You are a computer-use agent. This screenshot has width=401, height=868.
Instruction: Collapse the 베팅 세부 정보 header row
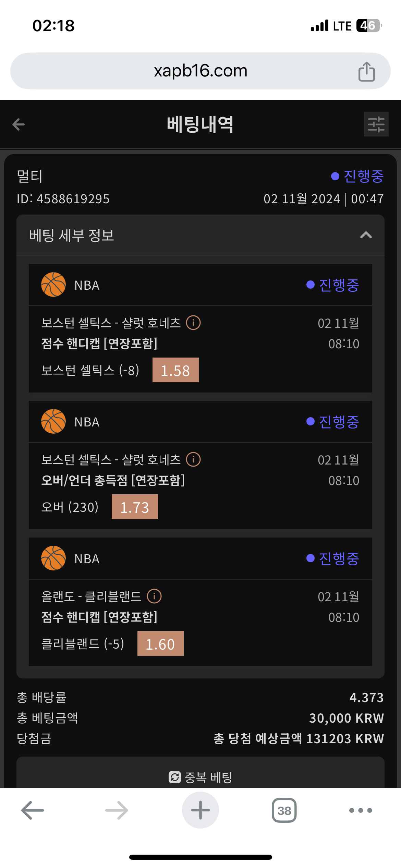tap(200, 235)
